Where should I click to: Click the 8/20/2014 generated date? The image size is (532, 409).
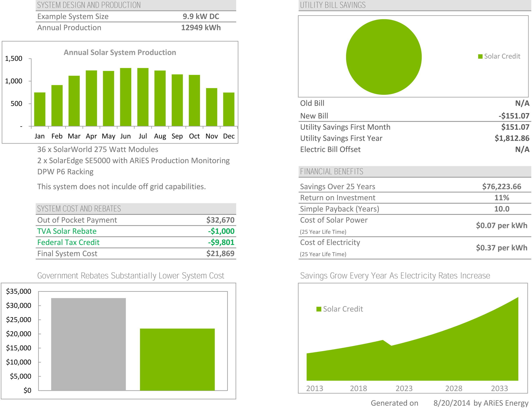451,403
